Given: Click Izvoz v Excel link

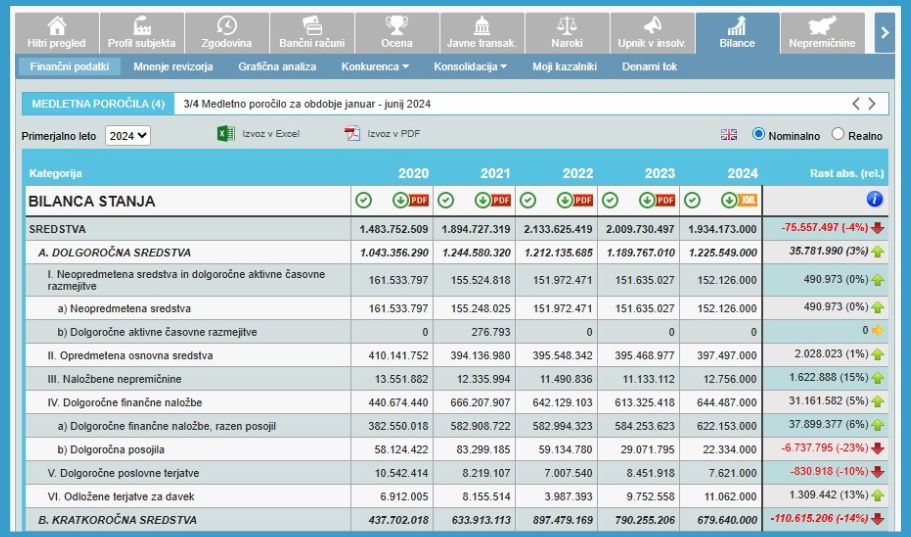Looking at the screenshot, I should coord(271,134).
